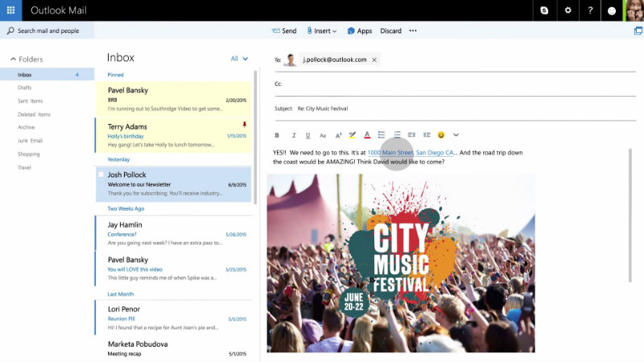Apply bulleted list formatting
Image resolution: width=644 pixels, height=362 pixels.
pos(382,135)
